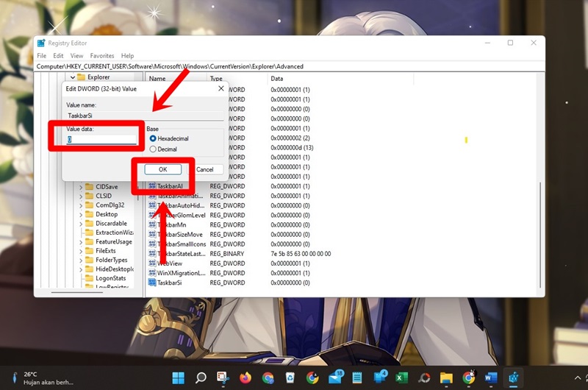The image size is (588, 390).
Task: Click the REG_BINARY type cell
Action: click(227, 254)
